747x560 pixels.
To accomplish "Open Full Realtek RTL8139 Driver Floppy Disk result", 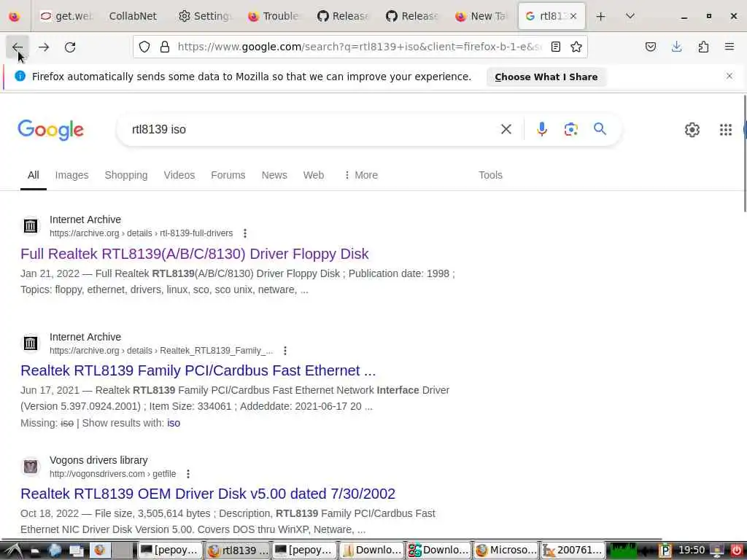I will point(194,254).
